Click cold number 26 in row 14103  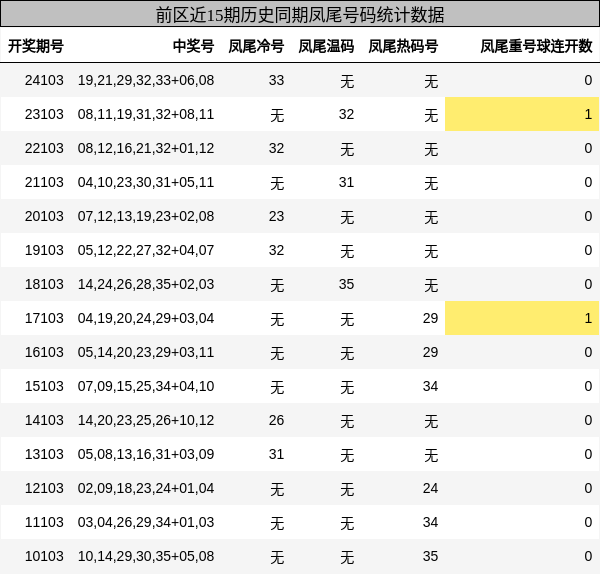pyautogui.click(x=276, y=420)
